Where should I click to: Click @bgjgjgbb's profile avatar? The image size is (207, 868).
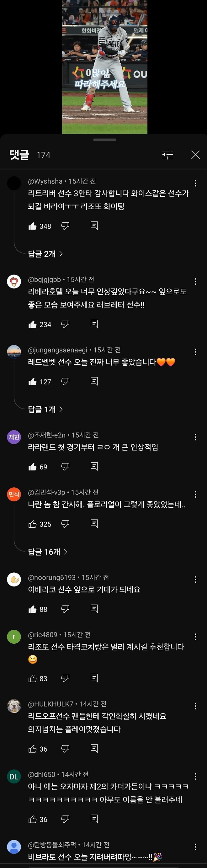(14, 280)
